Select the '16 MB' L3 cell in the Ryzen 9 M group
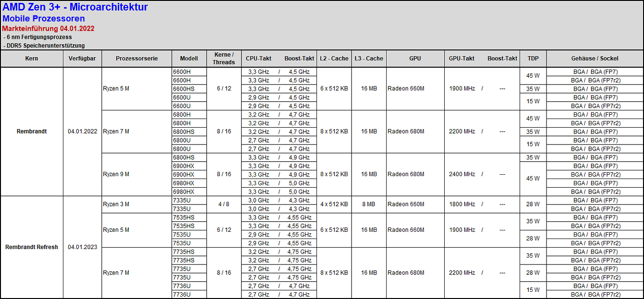The height and width of the screenshot is (299, 644). [x=369, y=174]
